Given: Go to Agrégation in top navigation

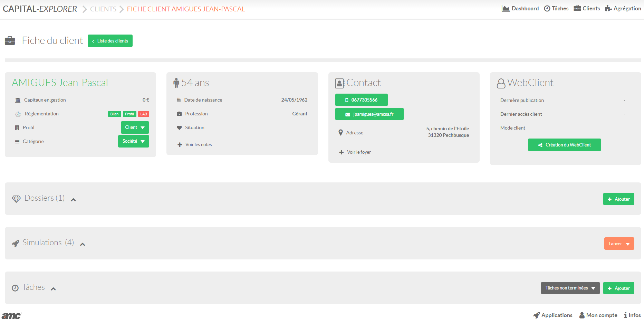Looking at the screenshot, I should [x=623, y=9].
